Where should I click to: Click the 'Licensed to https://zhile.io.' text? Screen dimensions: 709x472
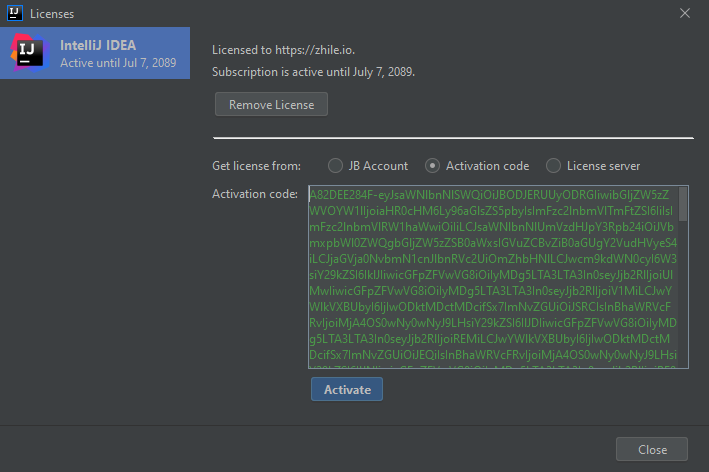pyautogui.click(x=282, y=51)
